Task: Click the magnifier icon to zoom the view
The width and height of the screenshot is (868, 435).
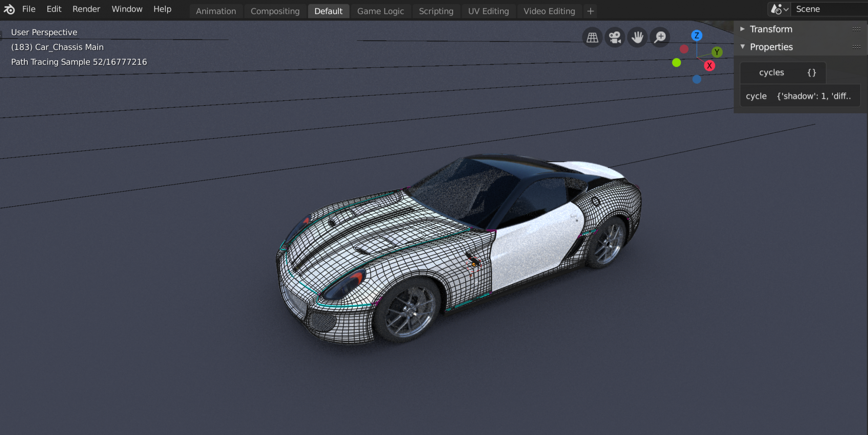Action: pyautogui.click(x=660, y=37)
